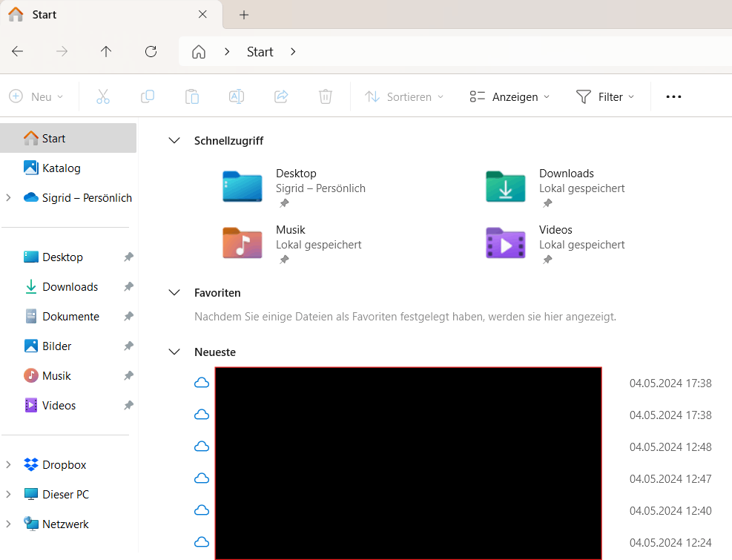Open the Anzeigen view dropdown
This screenshot has height=560, width=732.
point(510,96)
